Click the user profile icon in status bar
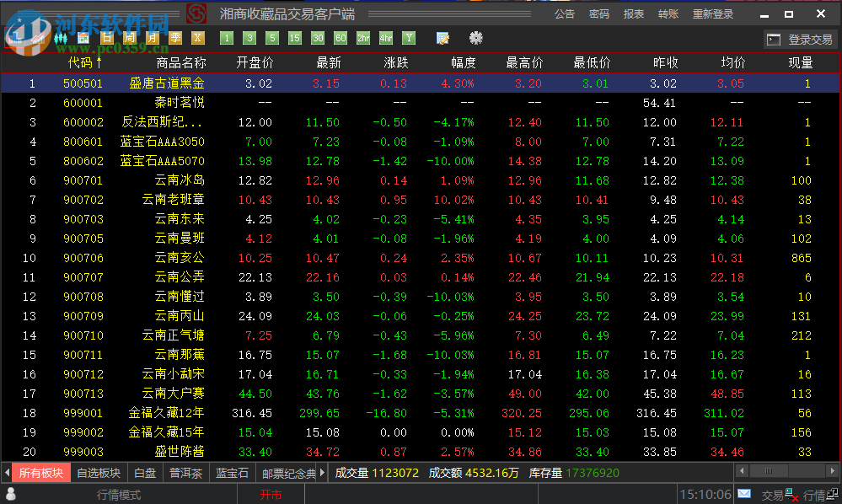The height and width of the screenshot is (504, 842). click(10, 494)
